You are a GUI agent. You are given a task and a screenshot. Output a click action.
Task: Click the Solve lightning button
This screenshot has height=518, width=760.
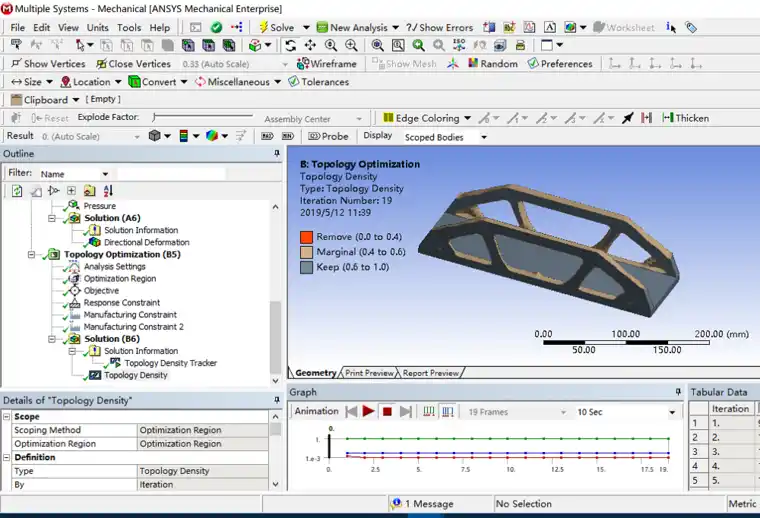[277, 28]
